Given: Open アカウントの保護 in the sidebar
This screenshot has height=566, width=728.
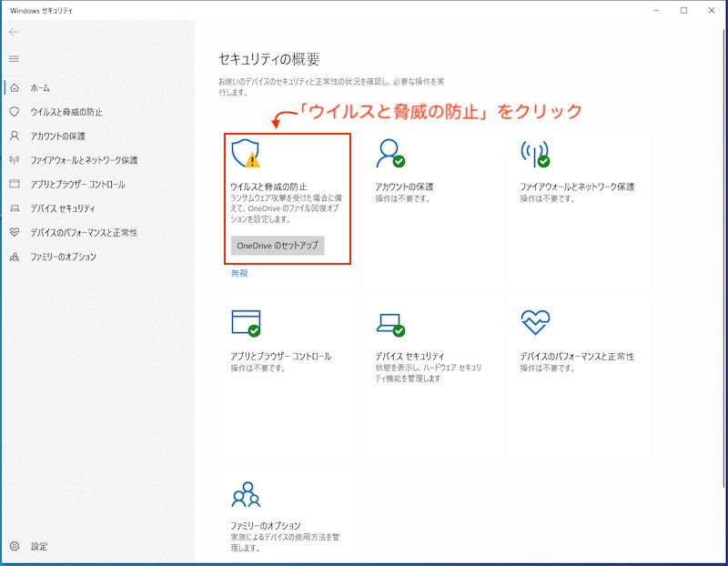Looking at the screenshot, I should pyautogui.click(x=58, y=136).
